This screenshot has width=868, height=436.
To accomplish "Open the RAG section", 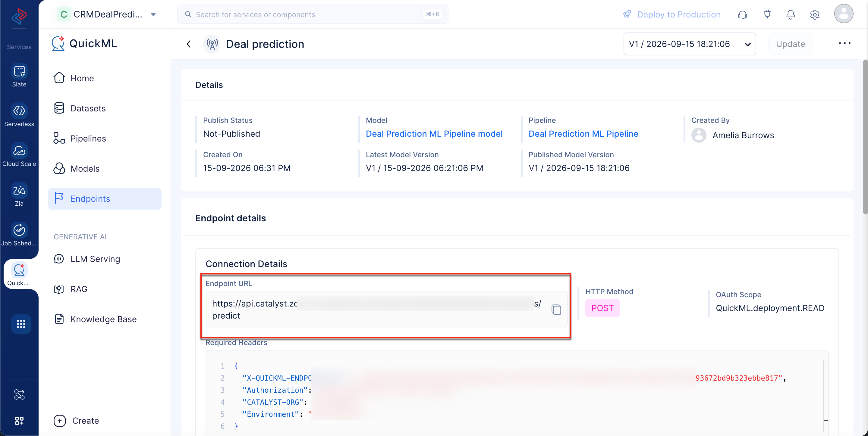I will [x=105, y=289].
